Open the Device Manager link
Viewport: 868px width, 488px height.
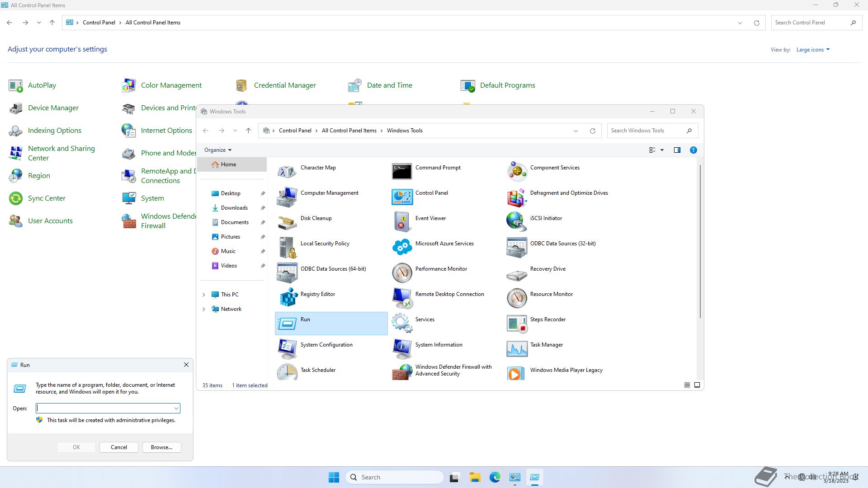coord(53,108)
